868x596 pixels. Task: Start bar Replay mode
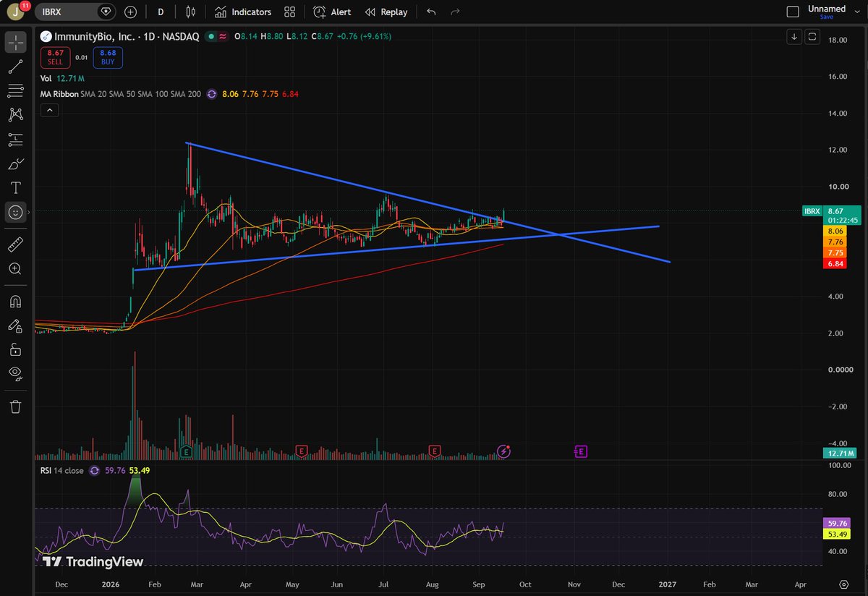point(386,12)
